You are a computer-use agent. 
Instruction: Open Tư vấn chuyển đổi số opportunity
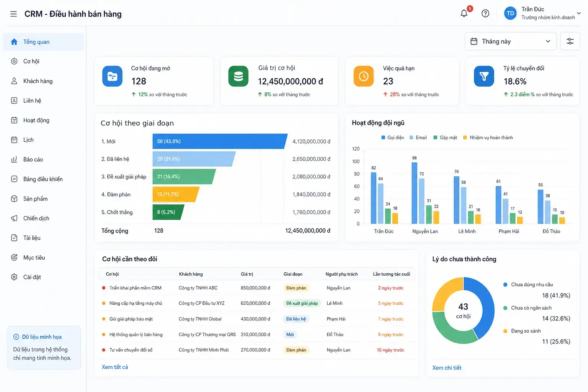click(x=131, y=350)
